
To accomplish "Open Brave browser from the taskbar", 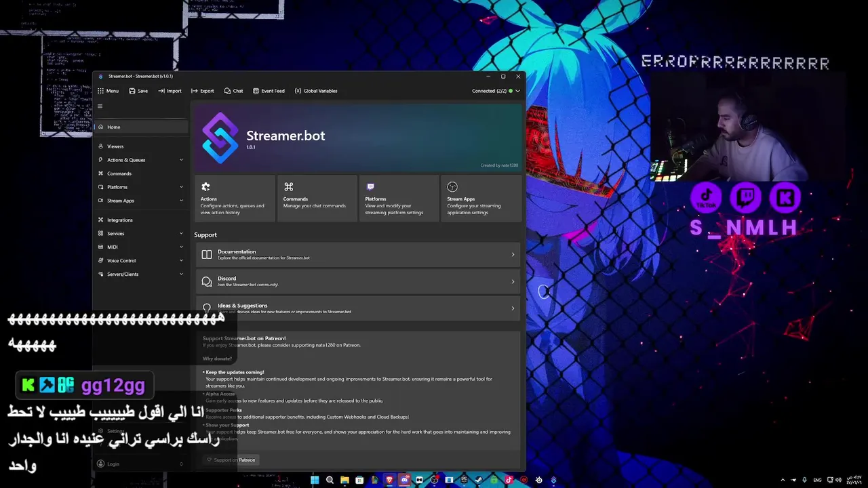I will 389,480.
